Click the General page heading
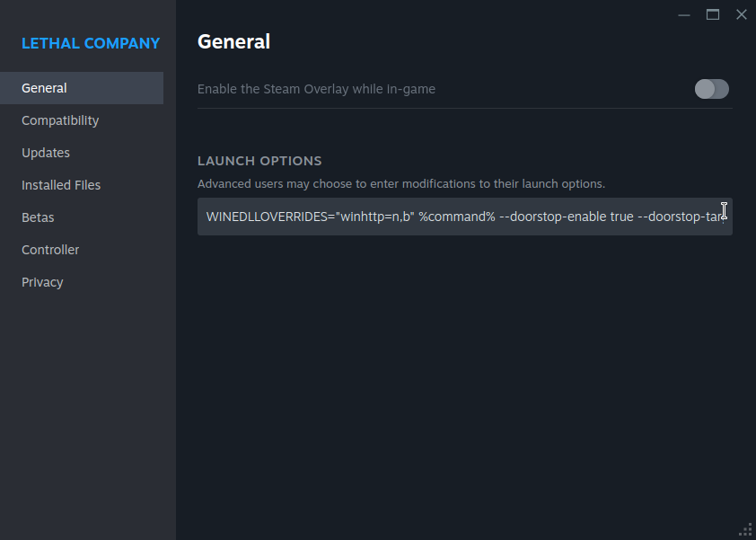This screenshot has width=756, height=540. [233, 41]
